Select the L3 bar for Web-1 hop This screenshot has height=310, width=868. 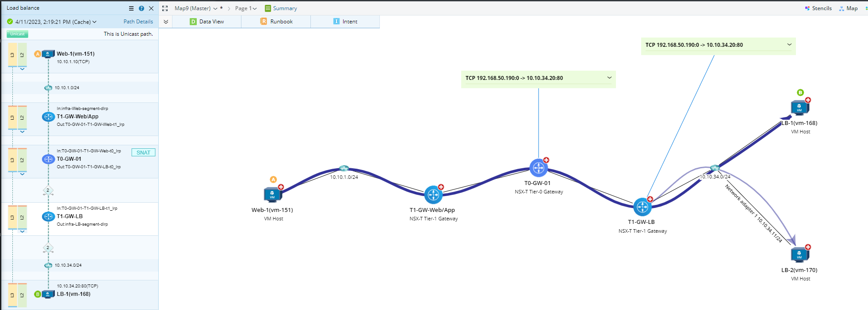[x=12, y=55]
